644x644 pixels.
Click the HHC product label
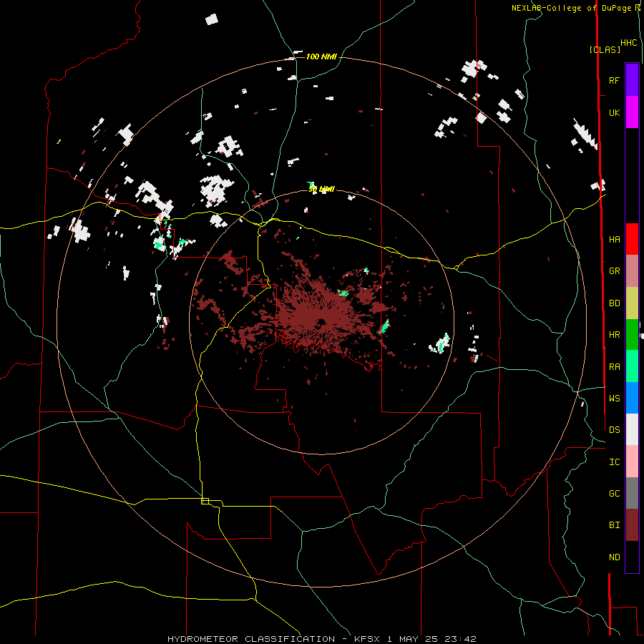pos(628,42)
